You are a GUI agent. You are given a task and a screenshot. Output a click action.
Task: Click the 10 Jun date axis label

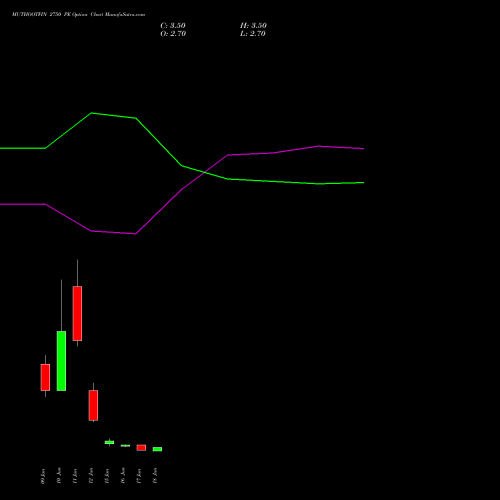(x=59, y=476)
